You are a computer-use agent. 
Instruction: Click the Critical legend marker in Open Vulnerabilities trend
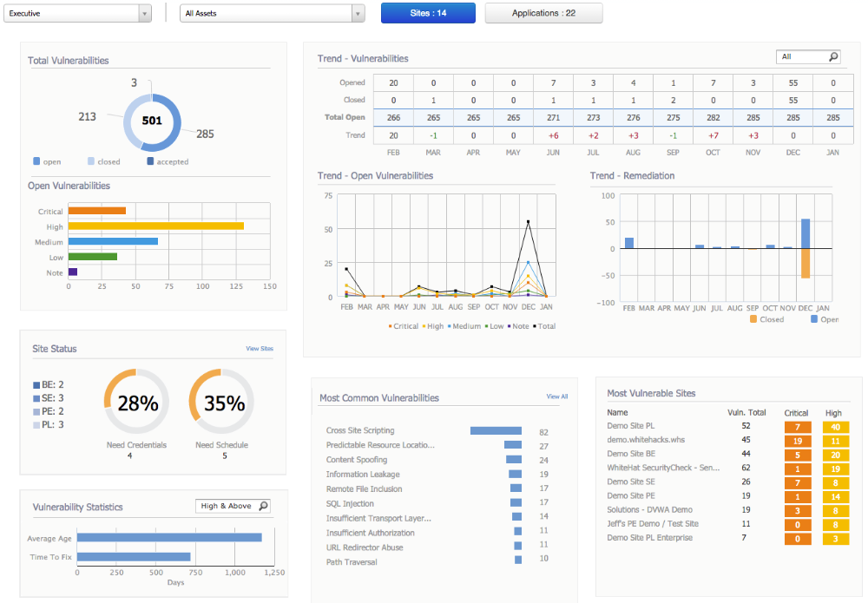tap(391, 326)
